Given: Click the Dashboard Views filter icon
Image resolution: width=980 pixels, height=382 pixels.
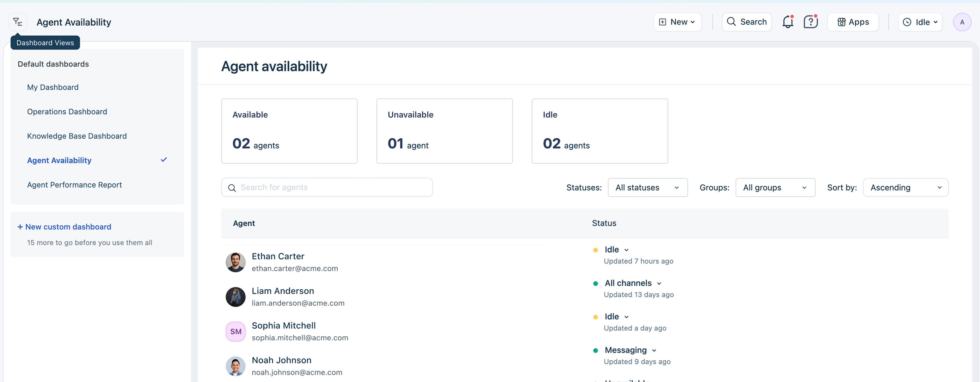Looking at the screenshot, I should pos(18,22).
